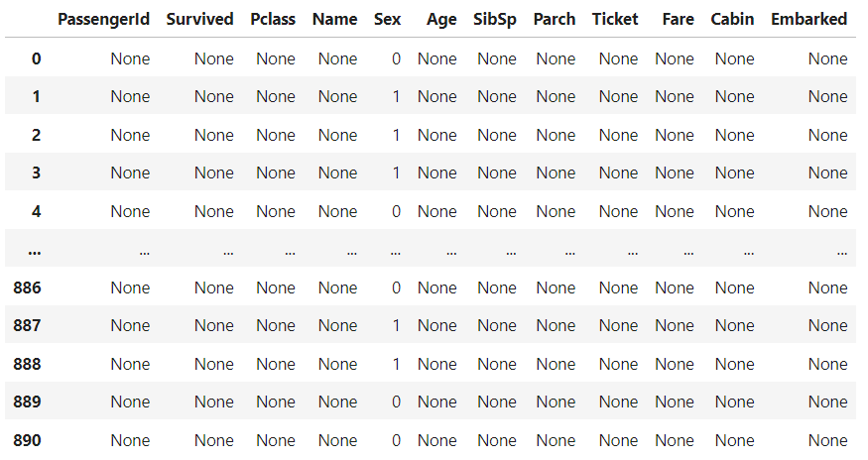Click row index 890
The height and width of the screenshot is (460, 868).
(28, 440)
